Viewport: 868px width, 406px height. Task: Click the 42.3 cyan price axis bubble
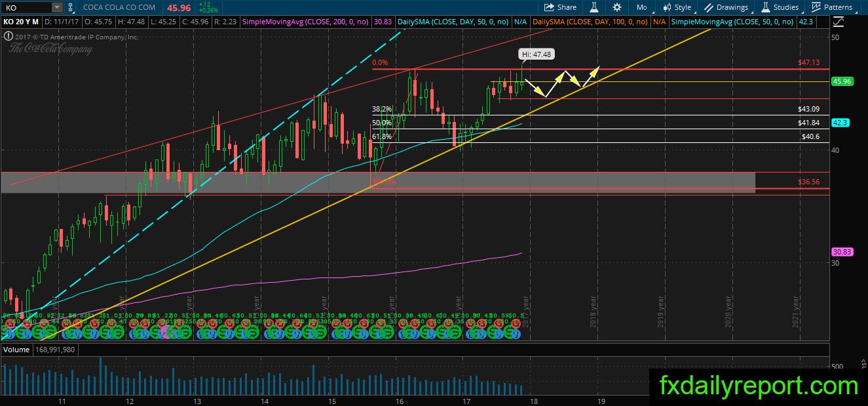click(840, 123)
